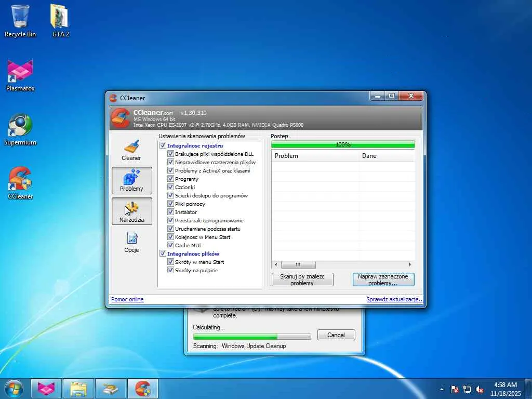Uncheck Skróty w menu Start
This screenshot has height=399, width=532.
pos(170,262)
